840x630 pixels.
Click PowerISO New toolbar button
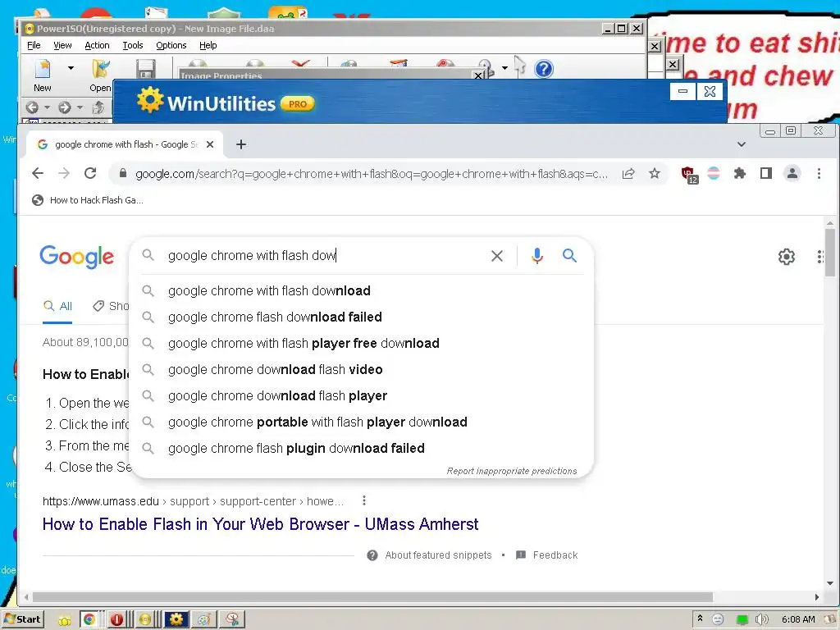(x=43, y=75)
